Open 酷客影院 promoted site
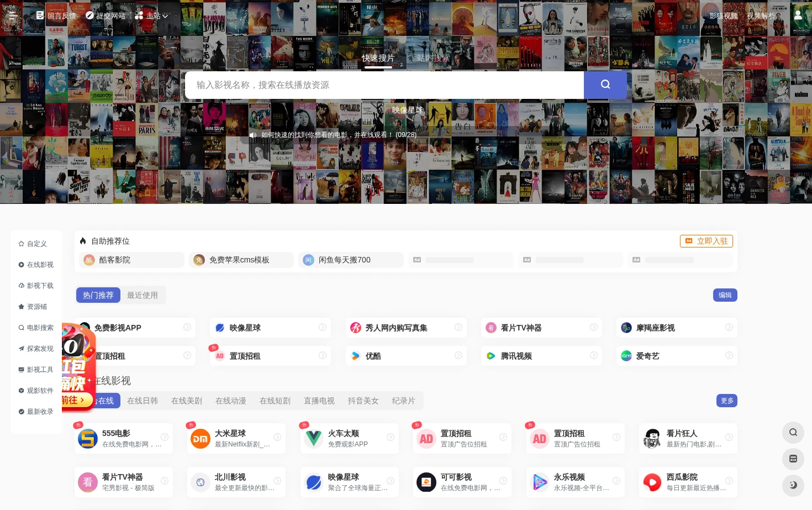Screen dimensions: 812x510 (131, 260)
